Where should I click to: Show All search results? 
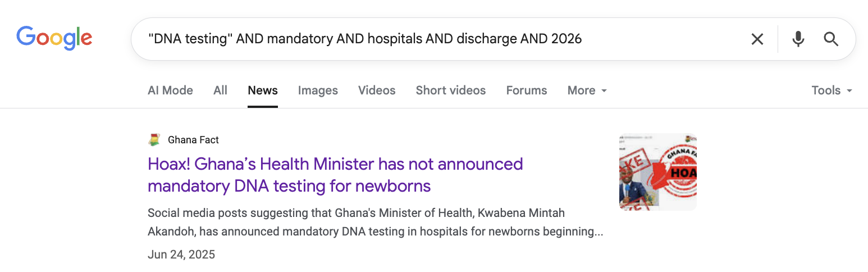point(220,90)
